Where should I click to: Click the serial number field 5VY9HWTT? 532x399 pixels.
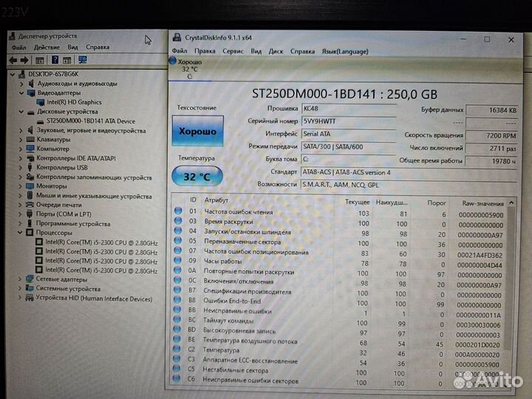point(349,121)
